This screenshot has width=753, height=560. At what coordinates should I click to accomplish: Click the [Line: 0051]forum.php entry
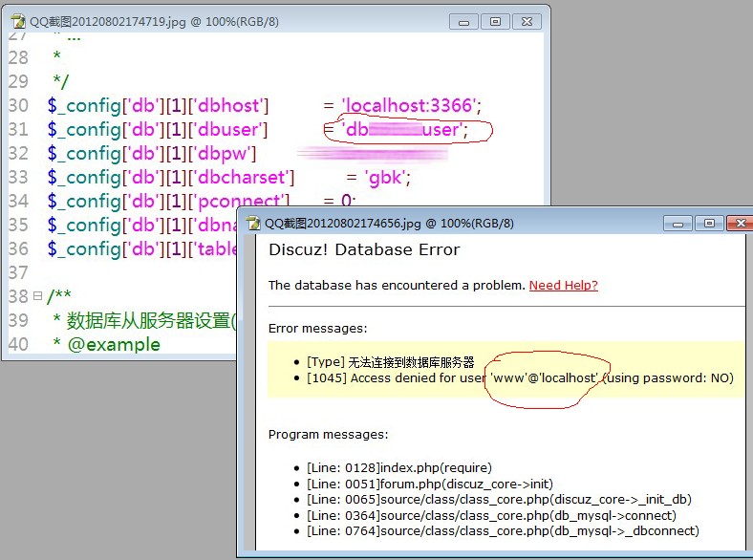click(x=430, y=484)
